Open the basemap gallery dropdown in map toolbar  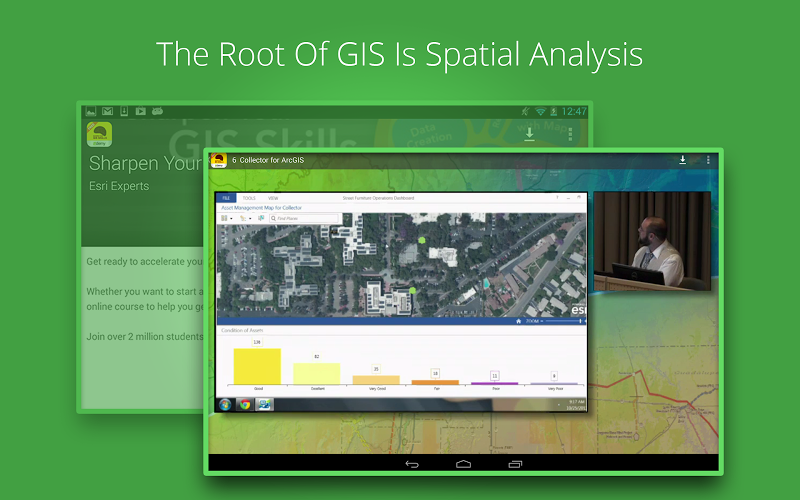coord(231,219)
